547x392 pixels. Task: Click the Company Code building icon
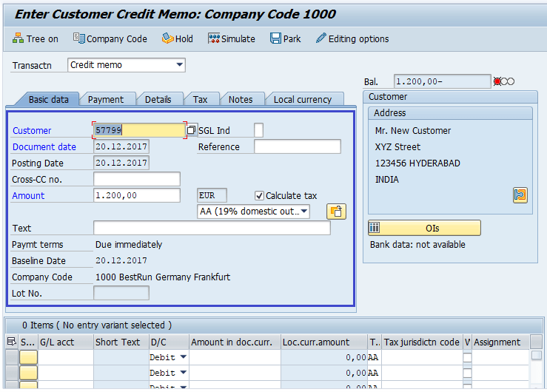(x=79, y=38)
